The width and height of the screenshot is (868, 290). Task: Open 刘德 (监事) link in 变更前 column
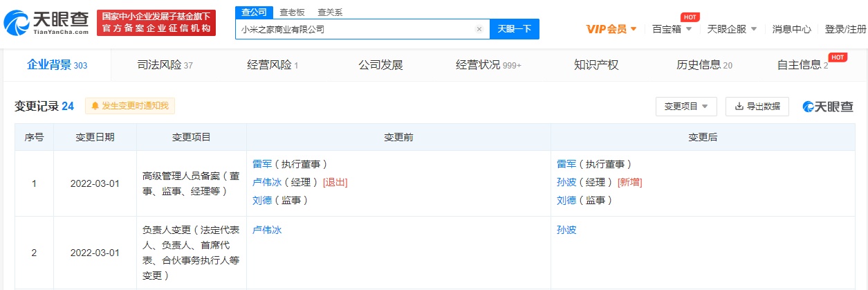(262, 200)
